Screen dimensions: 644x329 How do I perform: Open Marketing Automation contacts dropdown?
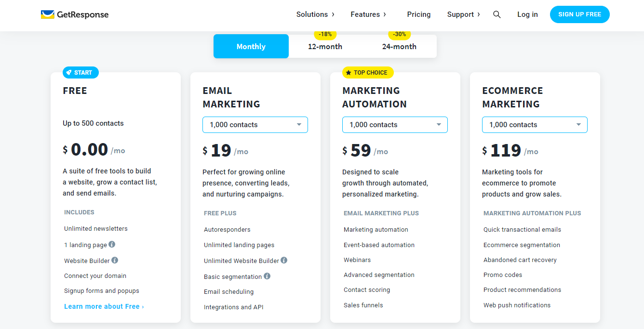pyautogui.click(x=395, y=125)
